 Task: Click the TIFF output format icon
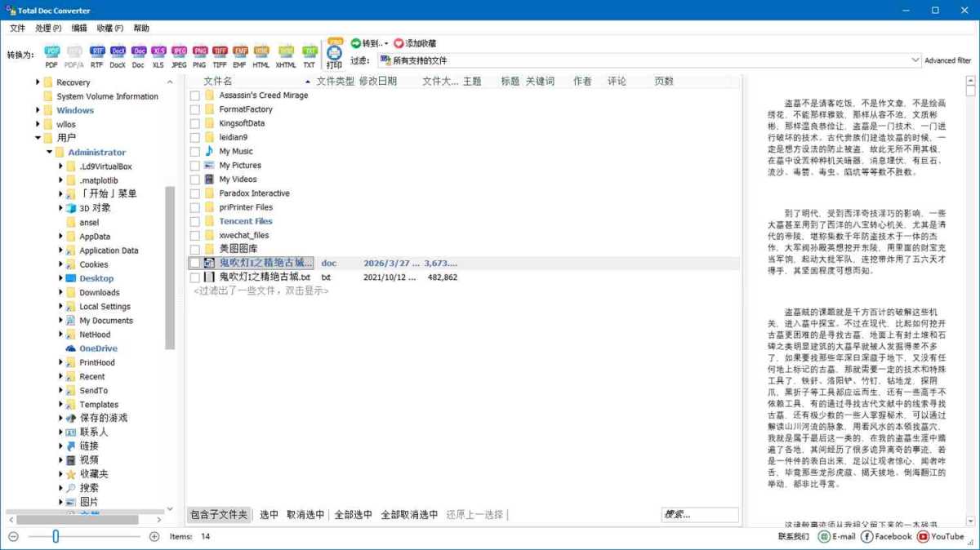pos(220,51)
